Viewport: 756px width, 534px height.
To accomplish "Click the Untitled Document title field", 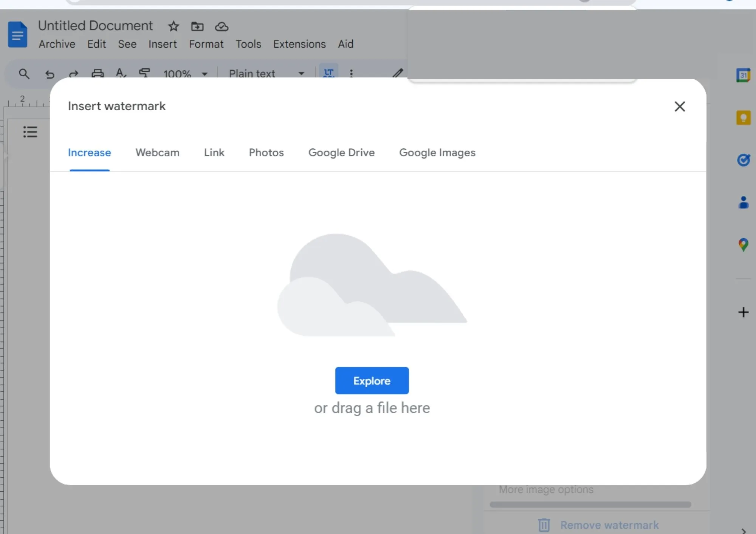I will click(x=95, y=26).
